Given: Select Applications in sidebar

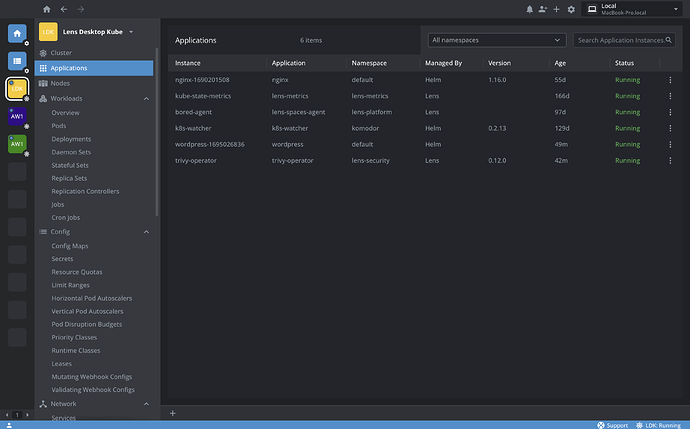Looking at the screenshot, I should (x=94, y=68).
